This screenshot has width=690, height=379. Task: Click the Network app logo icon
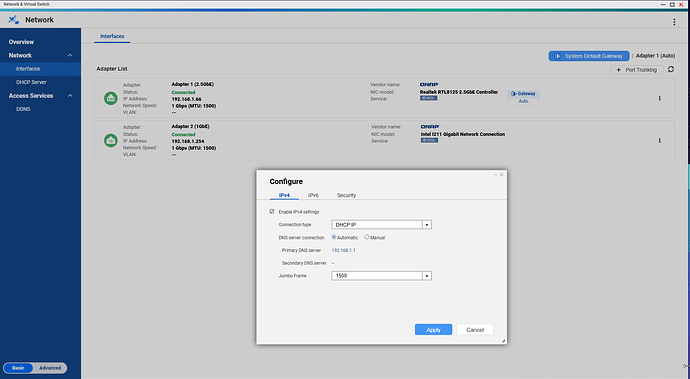click(x=14, y=20)
